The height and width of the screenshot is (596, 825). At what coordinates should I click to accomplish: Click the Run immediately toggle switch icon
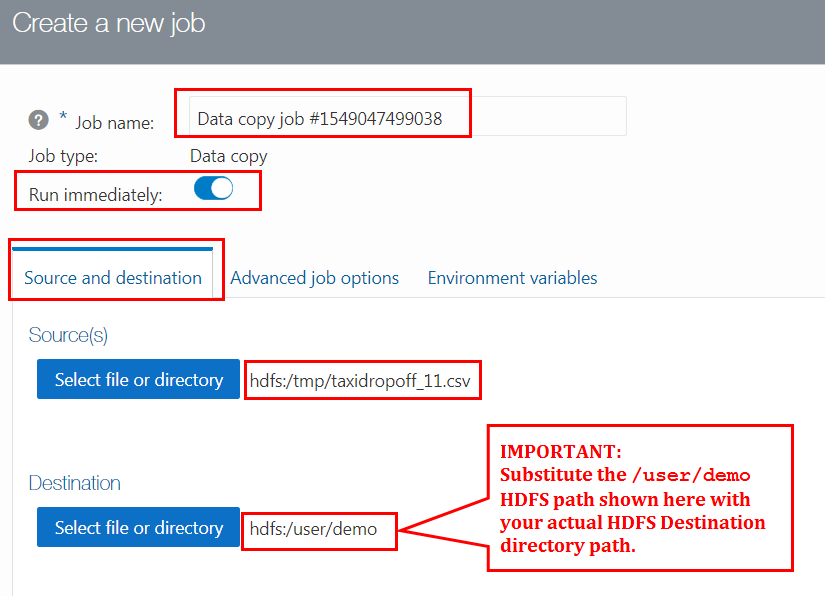tap(213, 188)
